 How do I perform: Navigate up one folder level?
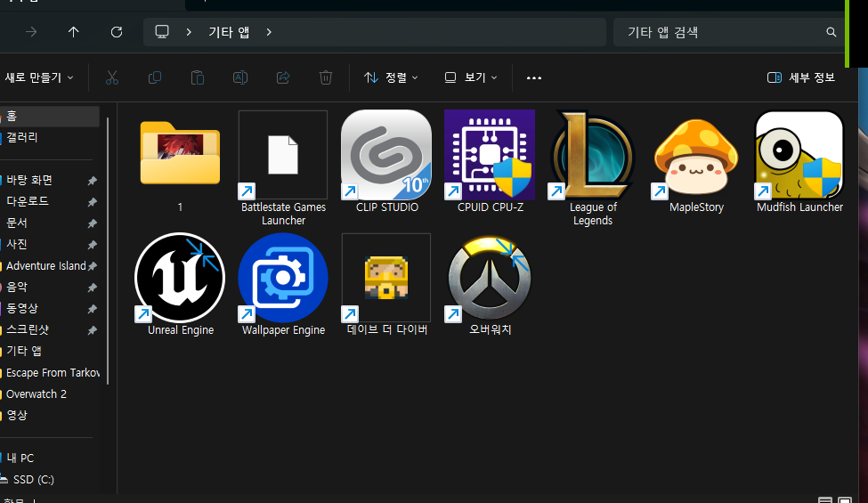click(74, 32)
